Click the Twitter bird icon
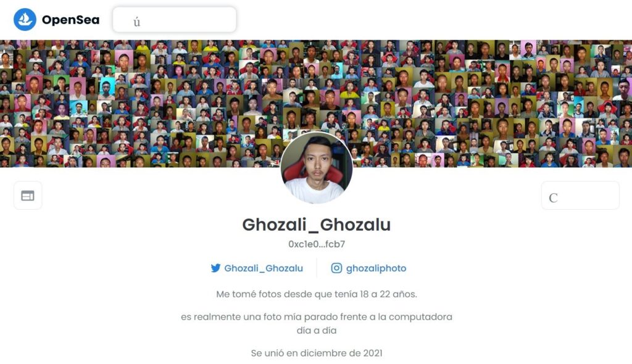632x364 pixels. pos(215,268)
